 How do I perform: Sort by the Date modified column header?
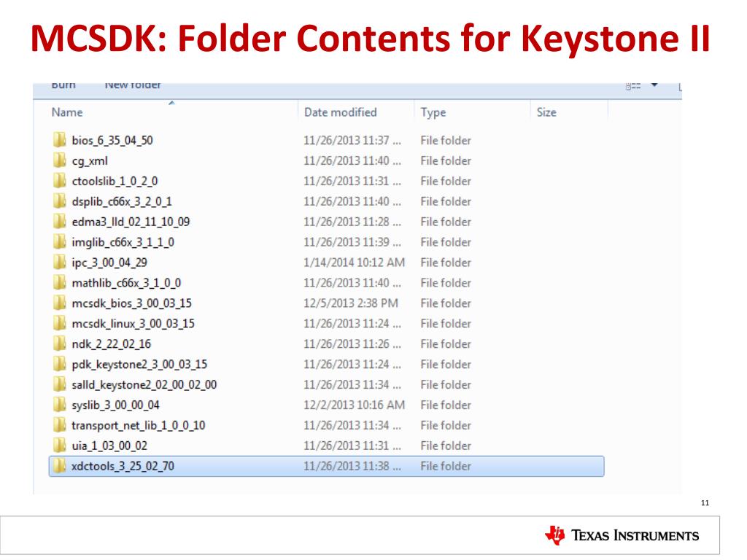(341, 112)
